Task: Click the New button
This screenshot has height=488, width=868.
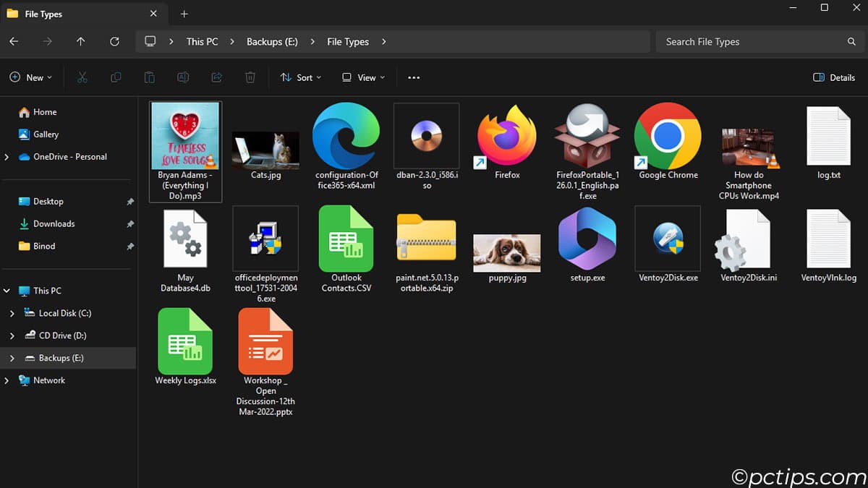Action: 30,77
